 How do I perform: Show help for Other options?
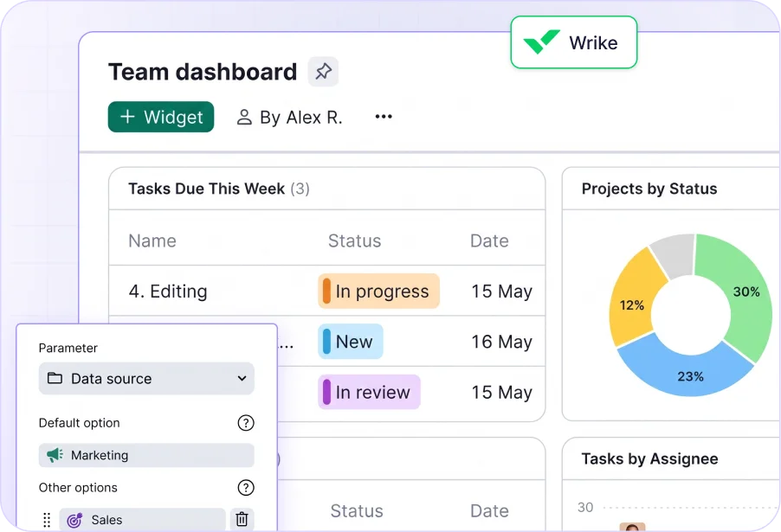point(246,488)
